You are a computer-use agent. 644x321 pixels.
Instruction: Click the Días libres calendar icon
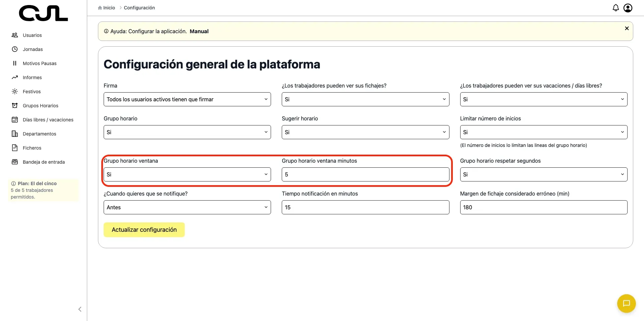click(15, 119)
